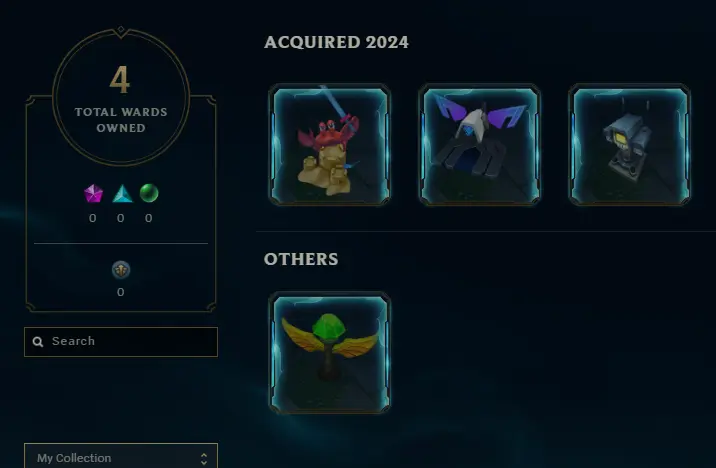Screen dimensions: 716x468
Task: Click the cyan triangle rarity gem icon
Action: click(122, 194)
